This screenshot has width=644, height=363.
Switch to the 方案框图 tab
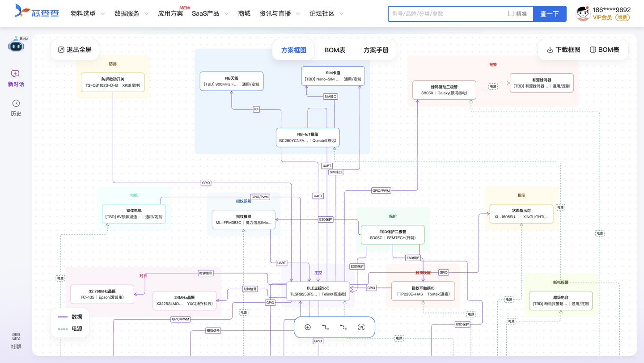click(x=294, y=50)
